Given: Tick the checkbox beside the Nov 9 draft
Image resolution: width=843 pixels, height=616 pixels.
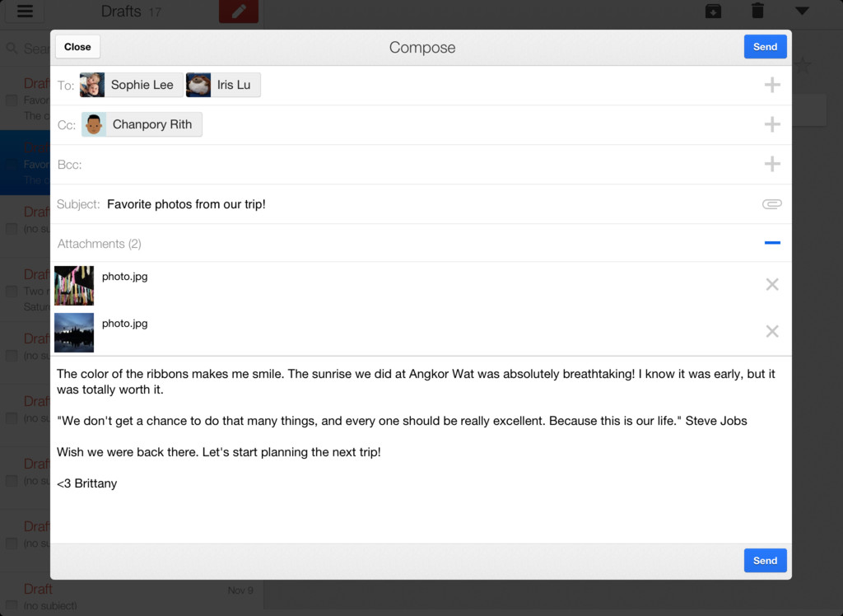Looking at the screenshot, I should (12, 606).
